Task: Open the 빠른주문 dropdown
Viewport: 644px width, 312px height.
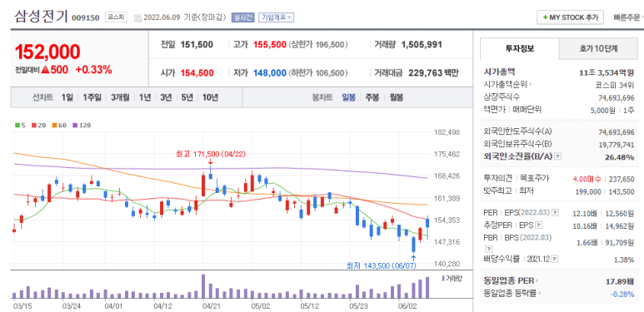Action: tap(628, 17)
